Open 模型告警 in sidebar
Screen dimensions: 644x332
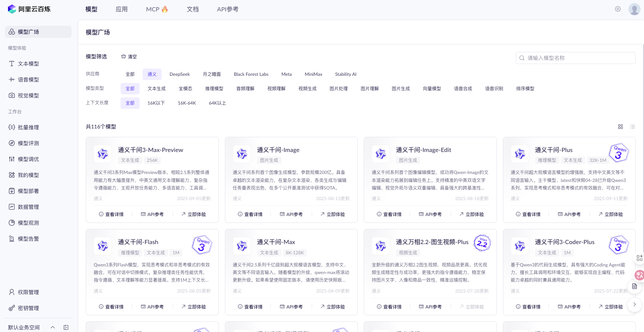38,239
